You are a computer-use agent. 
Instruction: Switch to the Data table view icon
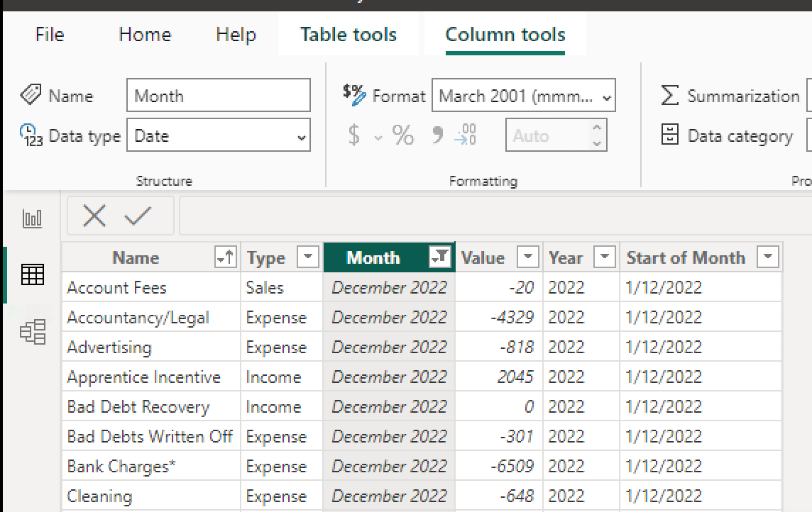point(32,274)
